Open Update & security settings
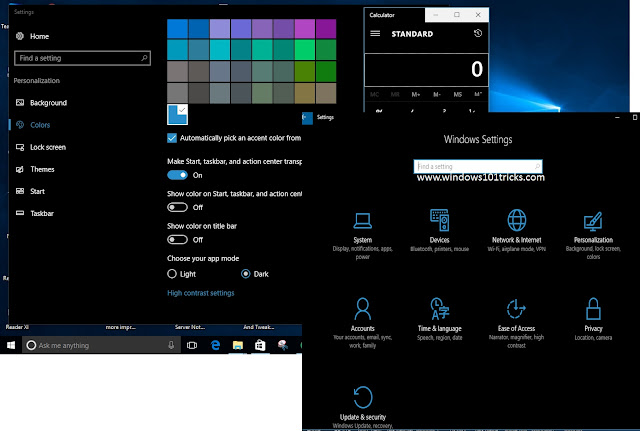The width and height of the screenshot is (640, 431). point(362,407)
